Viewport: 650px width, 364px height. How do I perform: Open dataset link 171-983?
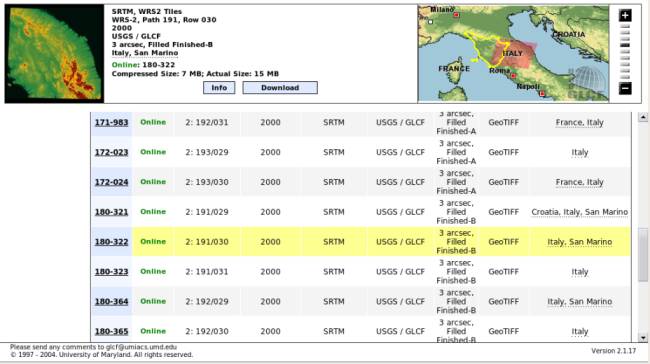point(112,122)
